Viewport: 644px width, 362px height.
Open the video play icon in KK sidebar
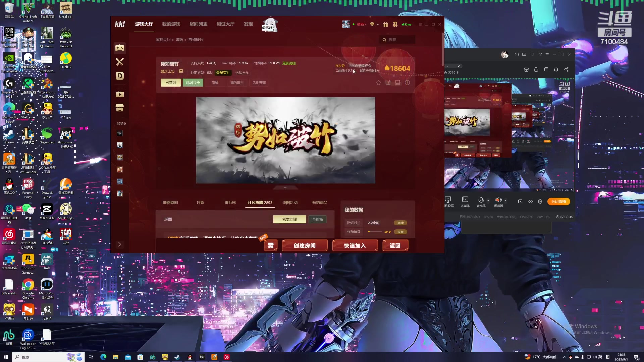pyautogui.click(x=120, y=94)
